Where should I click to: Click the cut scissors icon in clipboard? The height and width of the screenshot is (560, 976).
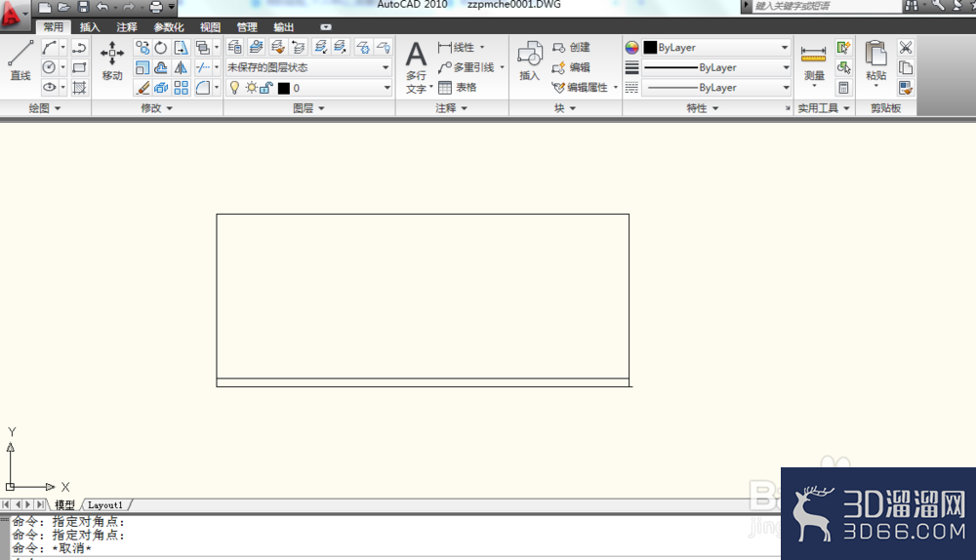coord(906,47)
